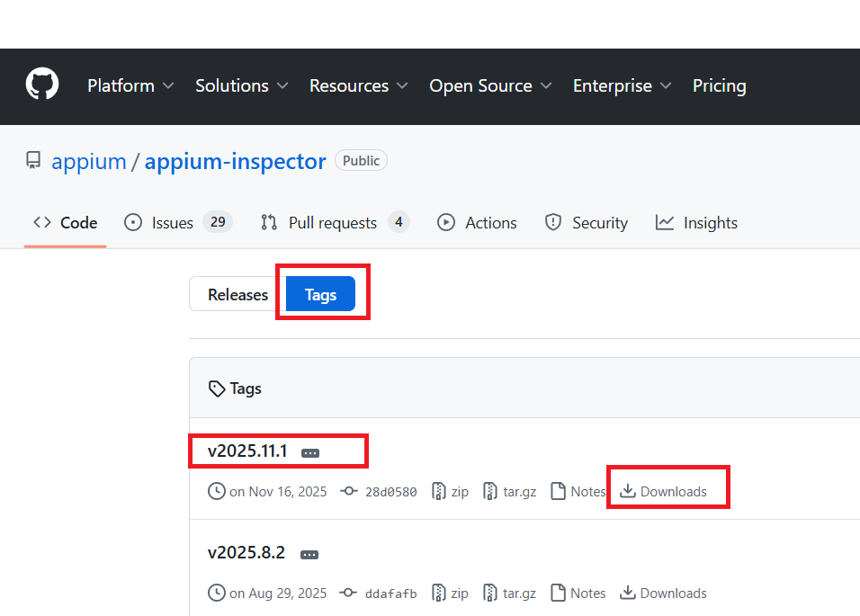Open the appium-inspector repository link
The height and width of the screenshot is (616, 860).
click(x=236, y=162)
